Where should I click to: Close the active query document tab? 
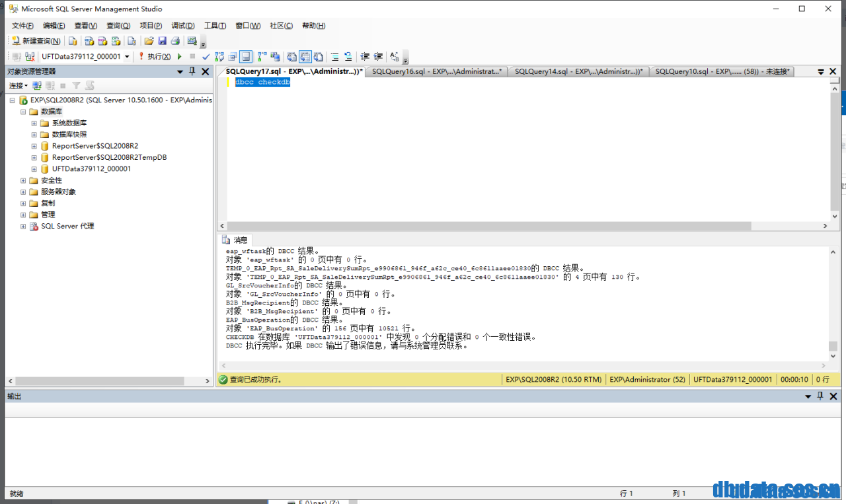click(833, 71)
